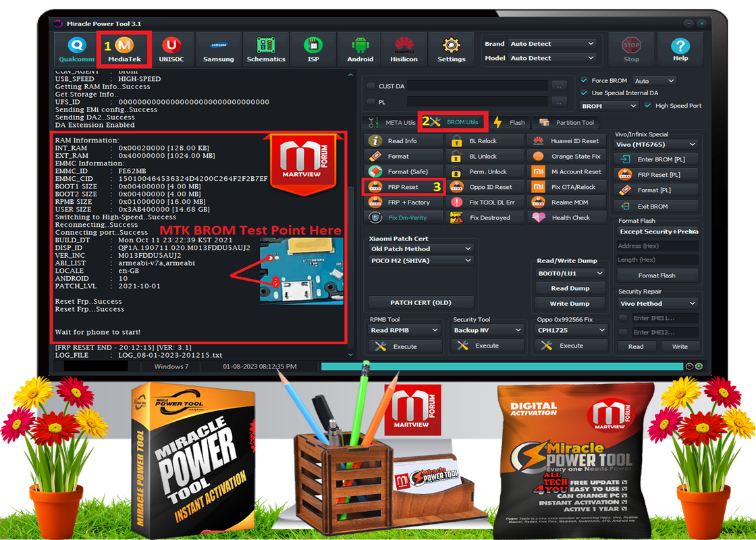Run Huawei ID Reset
This screenshot has width=756, height=540.
point(568,141)
